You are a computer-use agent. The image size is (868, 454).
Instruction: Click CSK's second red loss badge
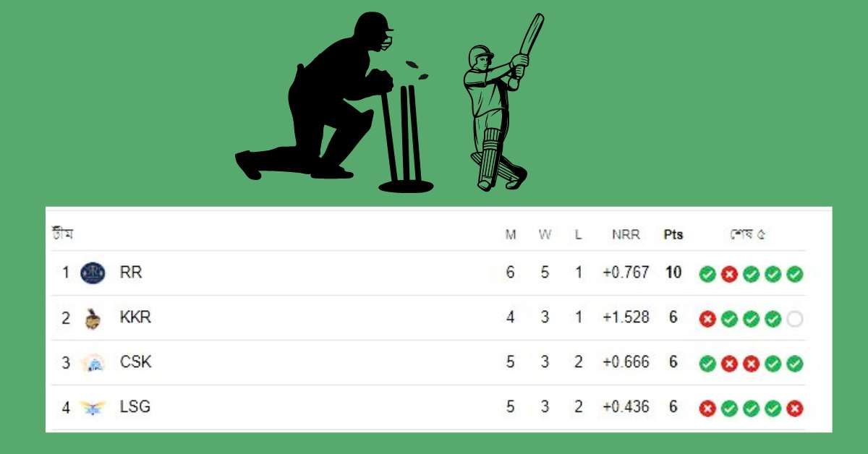750,362
